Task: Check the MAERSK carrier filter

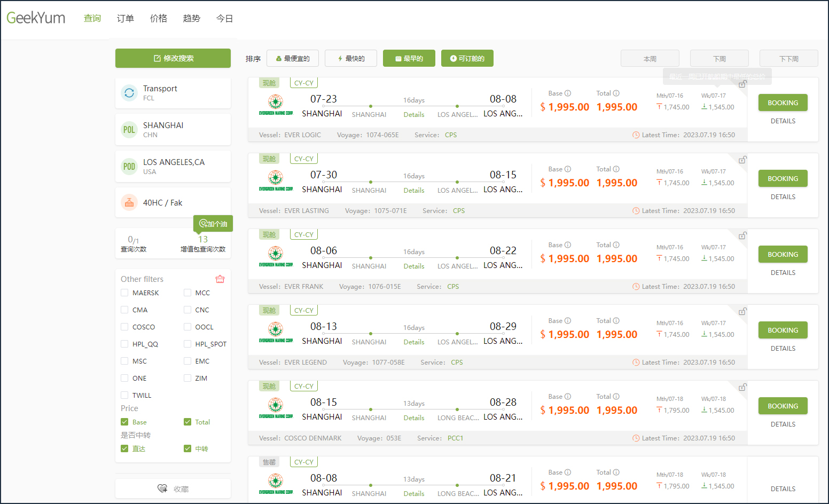Action: point(124,293)
